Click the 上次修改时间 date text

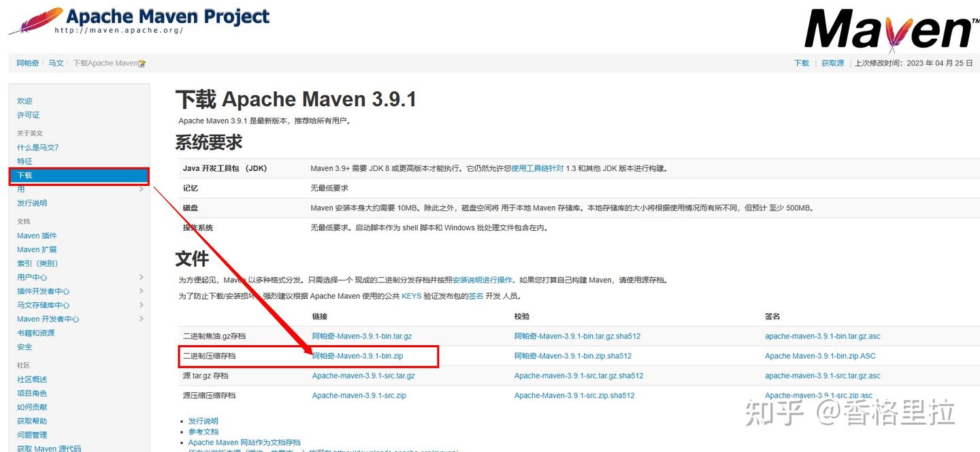click(914, 63)
